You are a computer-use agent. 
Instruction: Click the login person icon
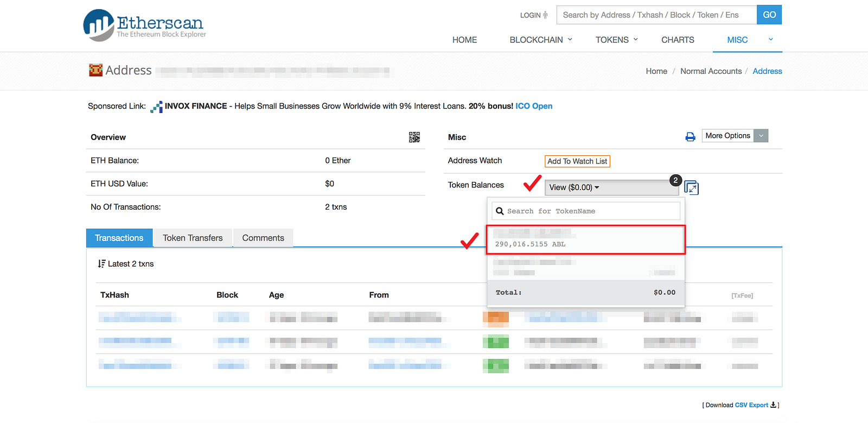tap(545, 15)
